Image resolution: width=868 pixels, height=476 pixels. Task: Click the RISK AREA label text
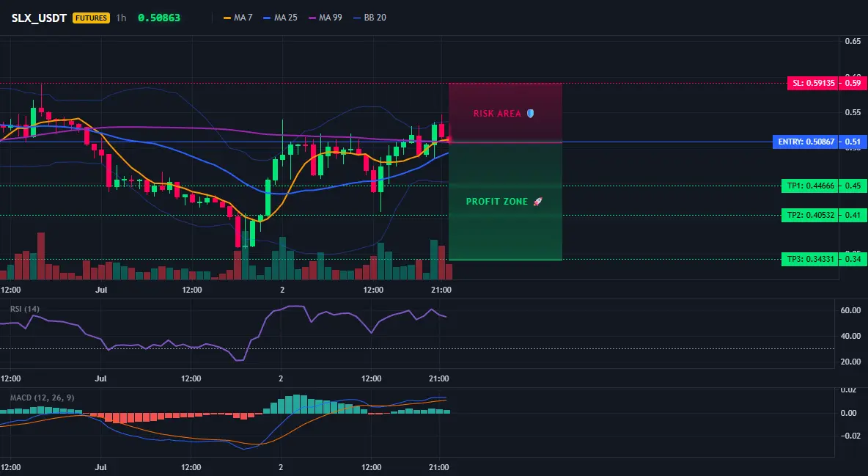click(x=497, y=114)
